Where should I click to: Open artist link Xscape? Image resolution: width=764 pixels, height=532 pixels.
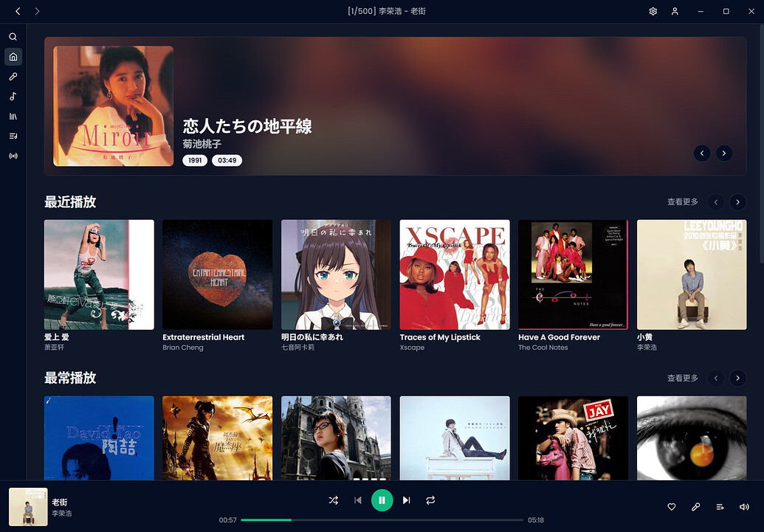412,348
